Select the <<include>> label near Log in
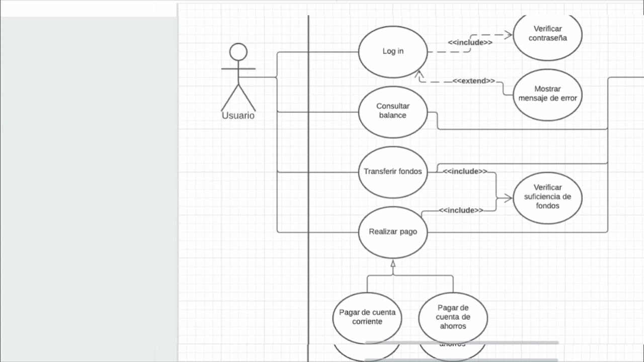This screenshot has width=644, height=362. click(x=470, y=43)
